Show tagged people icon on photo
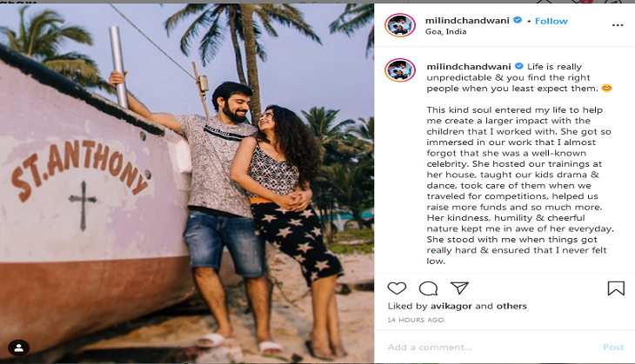This screenshot has width=635, height=364. [18, 347]
